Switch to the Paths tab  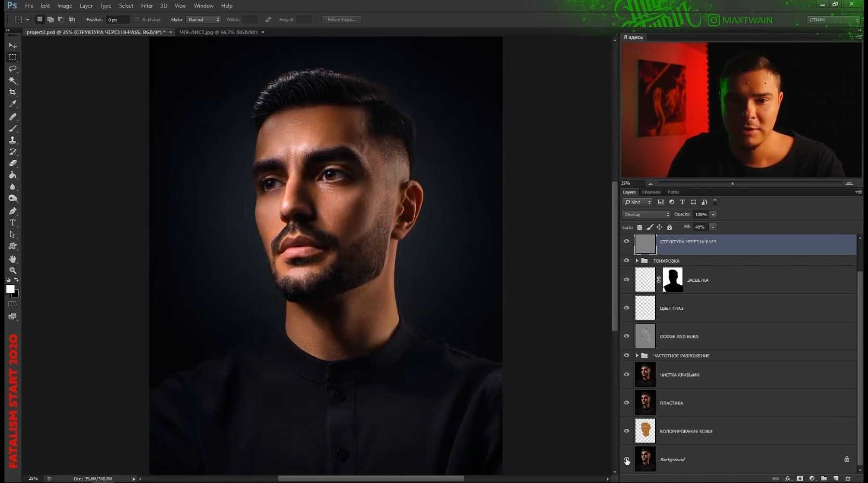tap(673, 192)
